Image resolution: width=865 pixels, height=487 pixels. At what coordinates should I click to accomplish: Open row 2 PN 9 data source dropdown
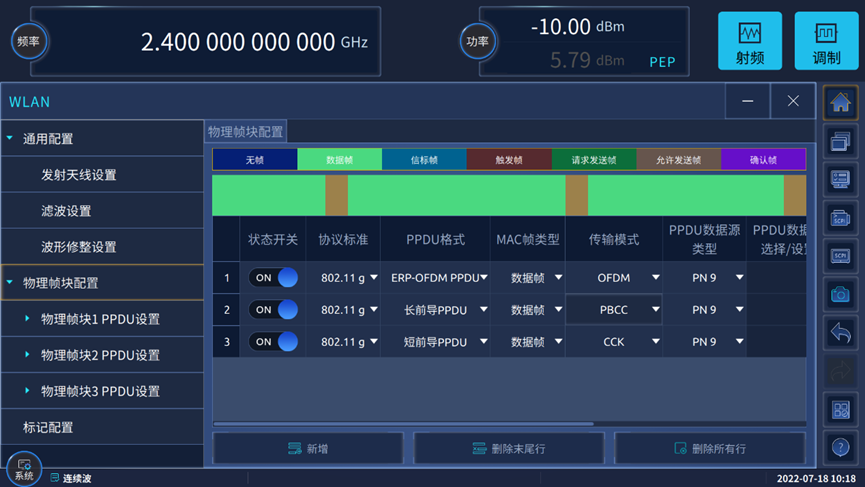(704, 309)
